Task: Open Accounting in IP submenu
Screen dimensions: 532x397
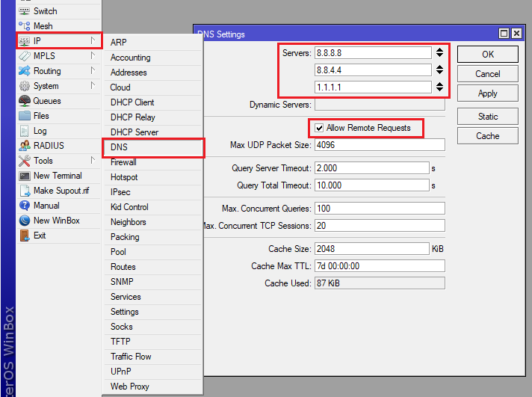Action: tap(152, 58)
